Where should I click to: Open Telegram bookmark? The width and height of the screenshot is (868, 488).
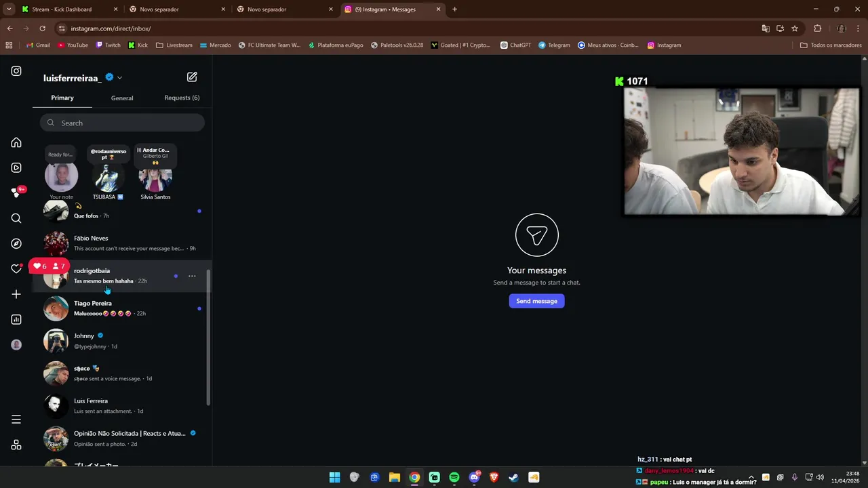(554, 45)
